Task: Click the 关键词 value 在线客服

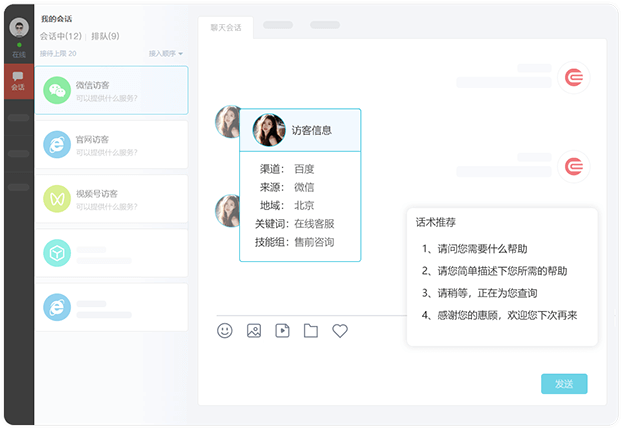Action: tap(314, 223)
